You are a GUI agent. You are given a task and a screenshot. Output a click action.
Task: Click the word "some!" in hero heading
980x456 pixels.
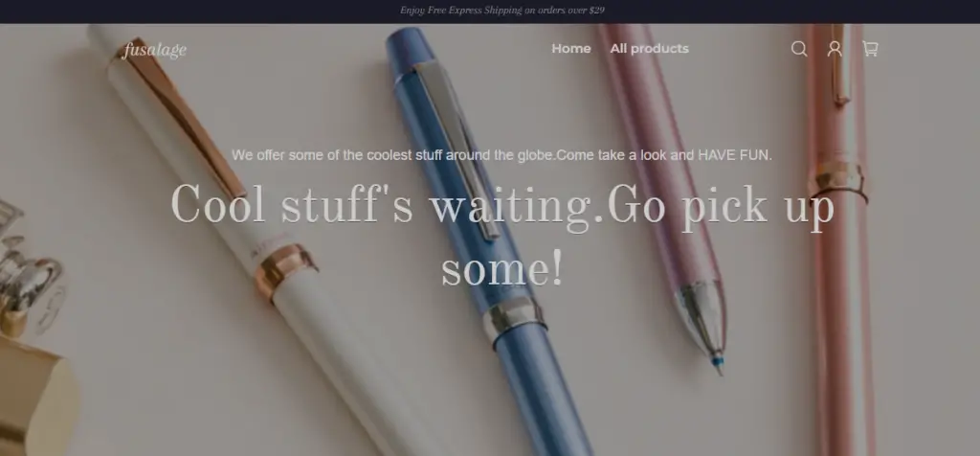coord(501,270)
